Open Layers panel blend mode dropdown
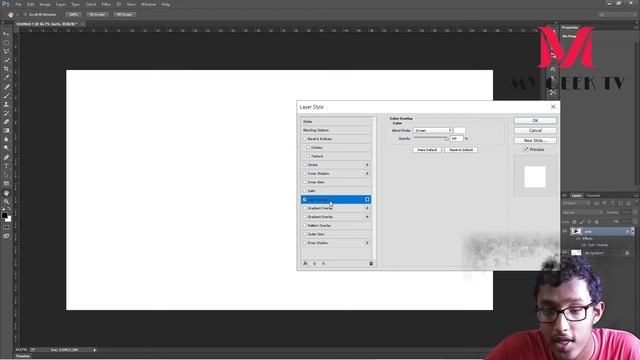 click(x=582, y=213)
